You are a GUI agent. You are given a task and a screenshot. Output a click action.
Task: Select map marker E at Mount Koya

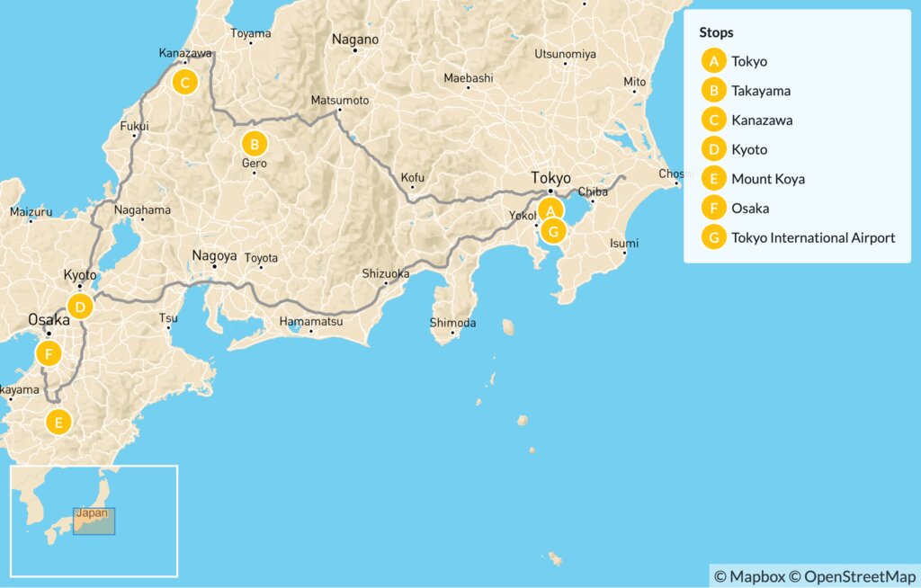tap(58, 423)
